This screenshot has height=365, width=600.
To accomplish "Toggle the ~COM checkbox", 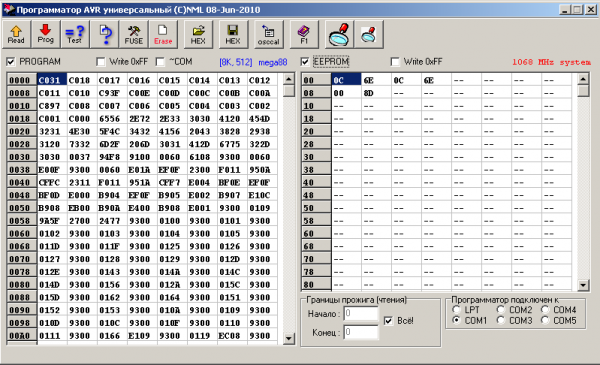I will 160,62.
